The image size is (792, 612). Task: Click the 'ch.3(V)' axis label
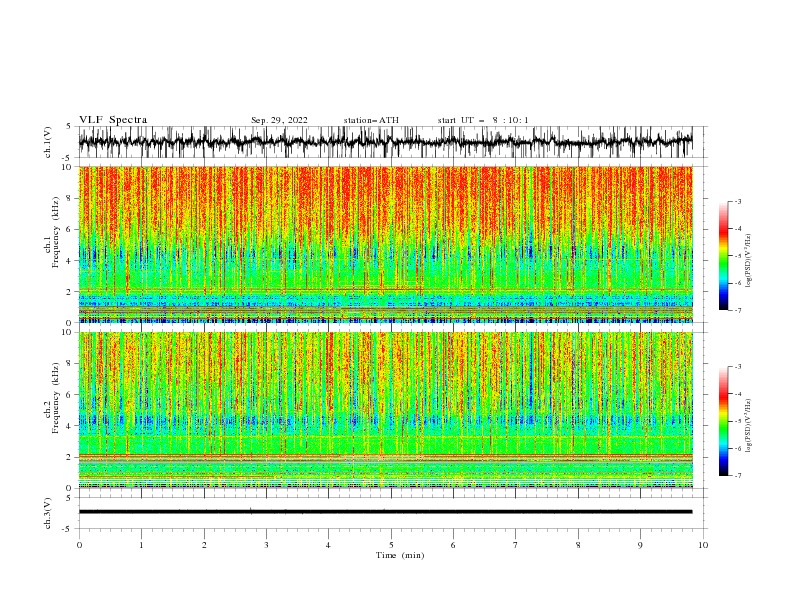(x=48, y=513)
